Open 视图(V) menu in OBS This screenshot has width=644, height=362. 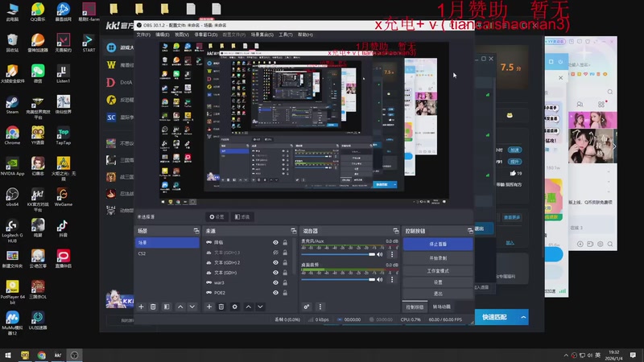(x=182, y=35)
